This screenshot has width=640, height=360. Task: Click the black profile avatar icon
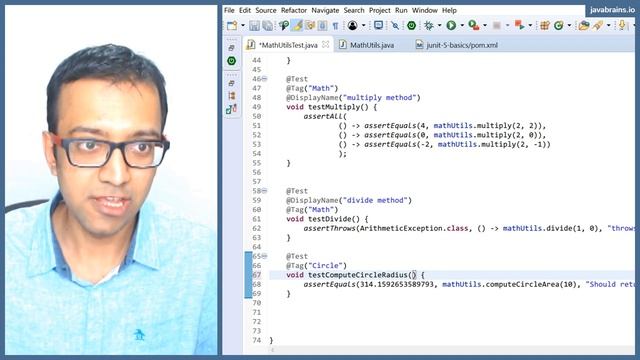pyautogui.click(x=353, y=26)
